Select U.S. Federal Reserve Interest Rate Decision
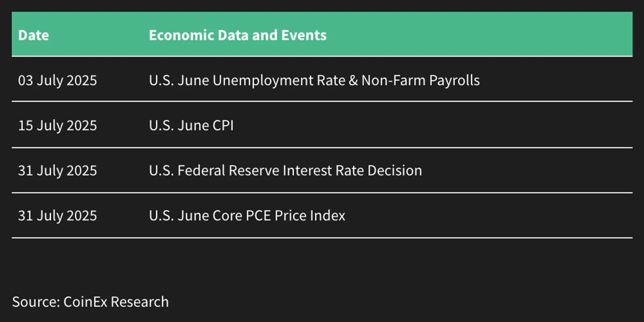644x322 pixels. tap(285, 171)
